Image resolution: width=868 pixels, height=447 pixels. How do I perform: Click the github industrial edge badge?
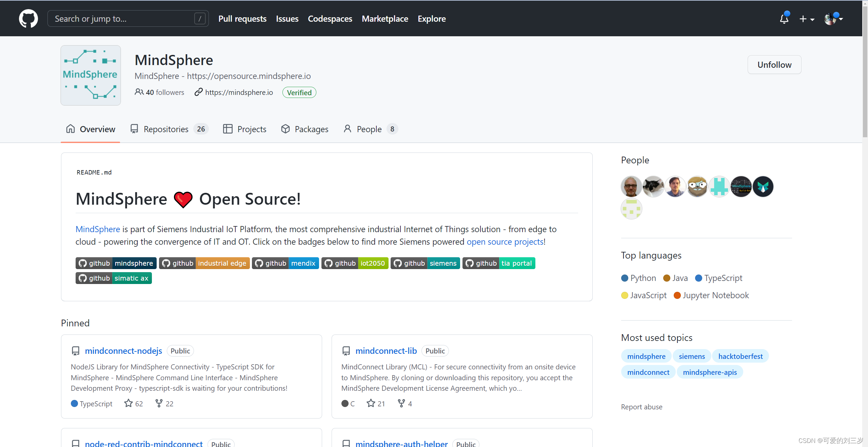(204, 263)
